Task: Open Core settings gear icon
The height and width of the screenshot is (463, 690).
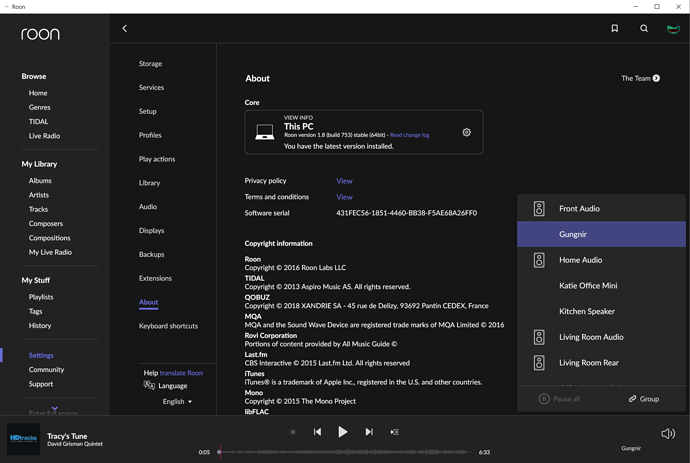Action: pos(466,132)
